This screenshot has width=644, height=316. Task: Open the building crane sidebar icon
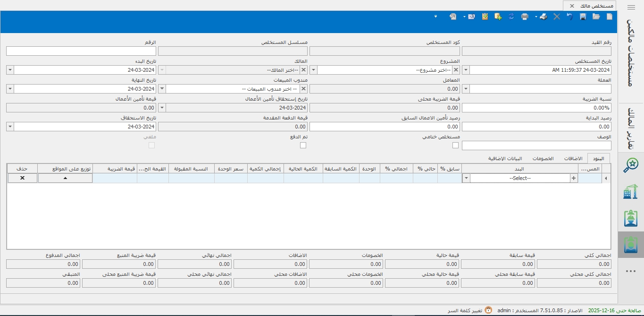[x=630, y=192]
